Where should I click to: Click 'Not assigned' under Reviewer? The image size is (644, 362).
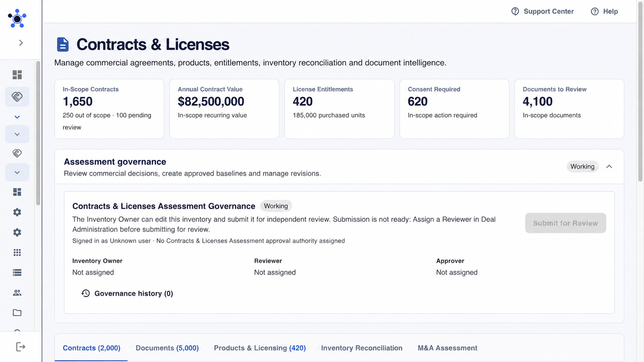point(275,272)
